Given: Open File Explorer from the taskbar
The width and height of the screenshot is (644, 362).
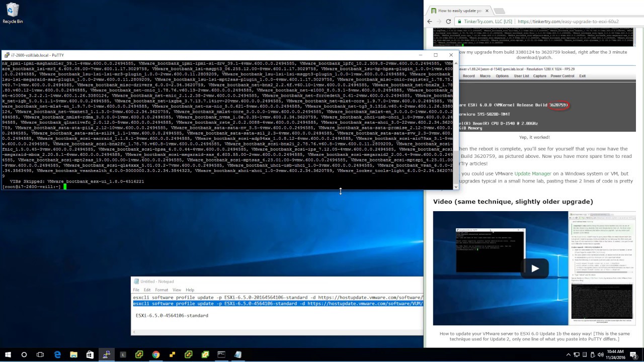Looking at the screenshot, I should (x=73, y=354).
